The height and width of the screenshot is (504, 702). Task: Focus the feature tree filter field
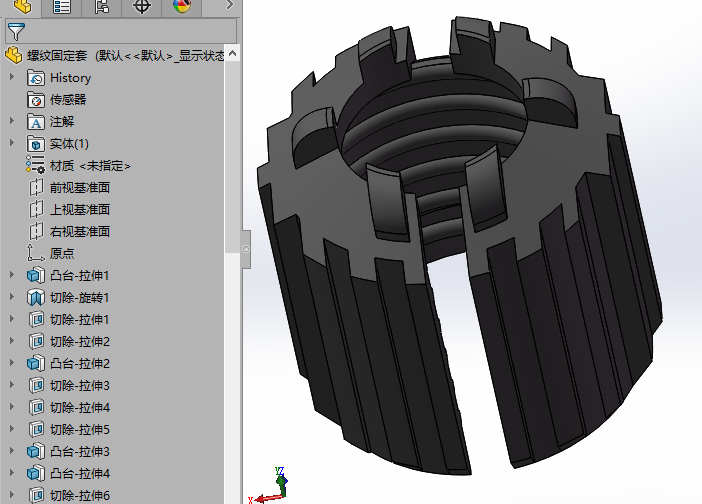coord(121,31)
